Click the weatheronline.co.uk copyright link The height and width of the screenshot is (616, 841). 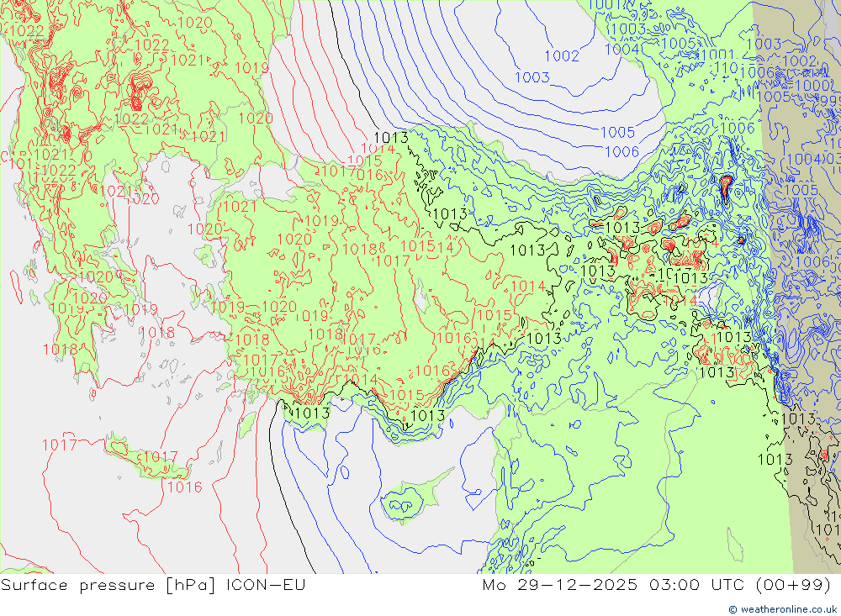tap(783, 609)
